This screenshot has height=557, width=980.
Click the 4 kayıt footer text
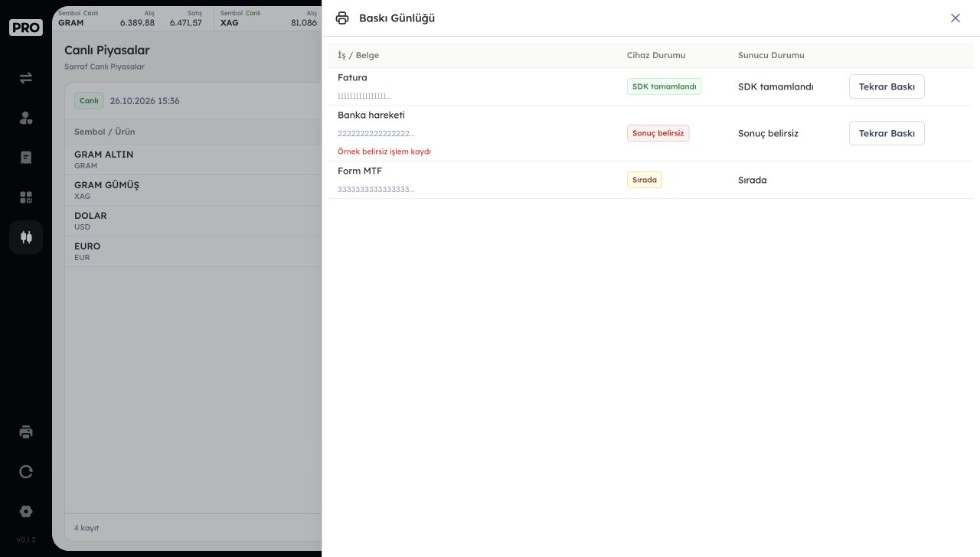[x=87, y=528]
